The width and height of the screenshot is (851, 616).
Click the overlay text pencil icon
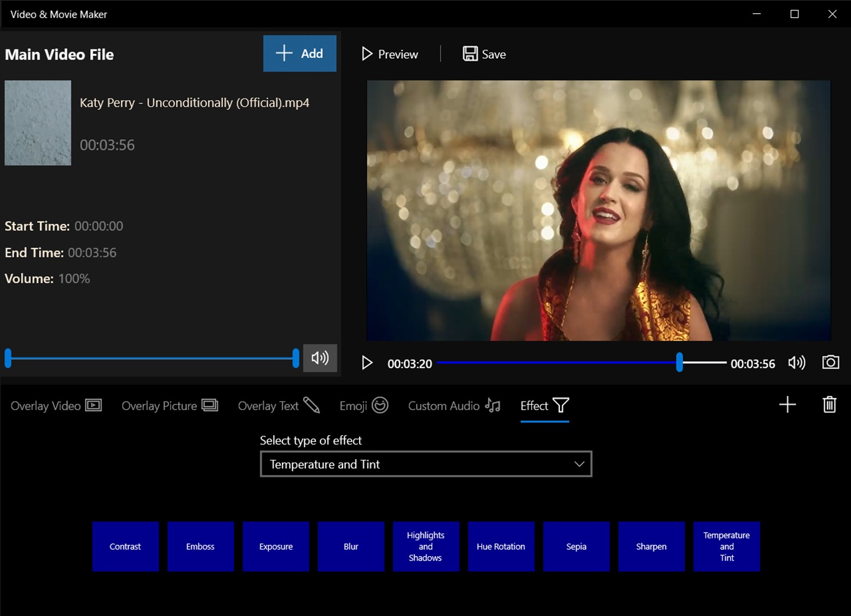coord(312,405)
